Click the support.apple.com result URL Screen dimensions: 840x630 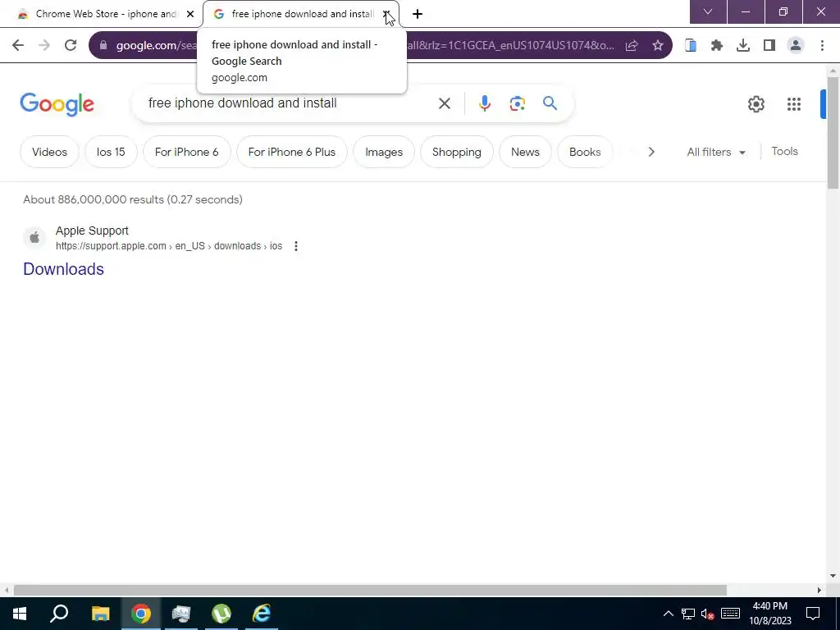[x=169, y=246]
